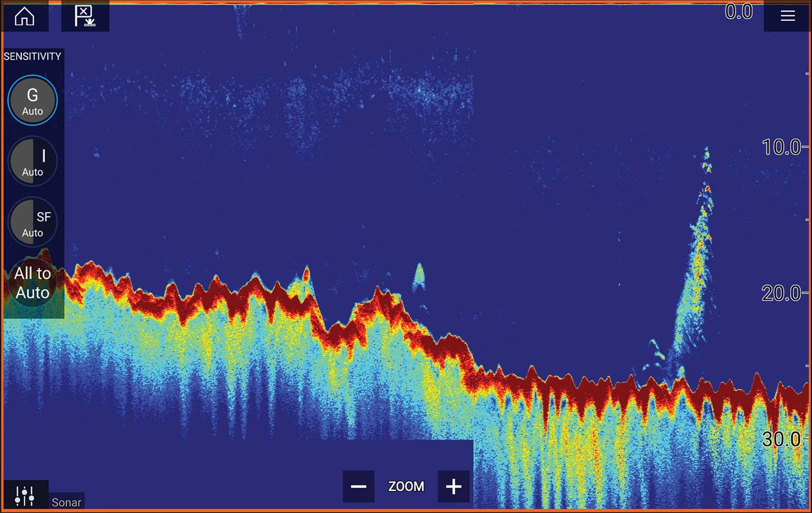812x513 pixels.
Task: Click the SENSITIVITY panel header
Action: 32,57
